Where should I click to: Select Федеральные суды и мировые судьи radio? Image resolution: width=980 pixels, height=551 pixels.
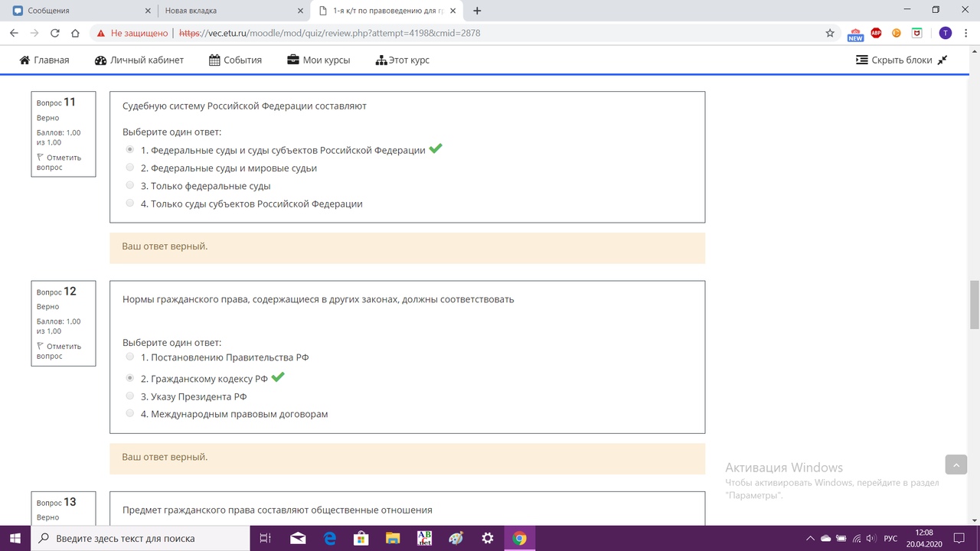(x=129, y=167)
